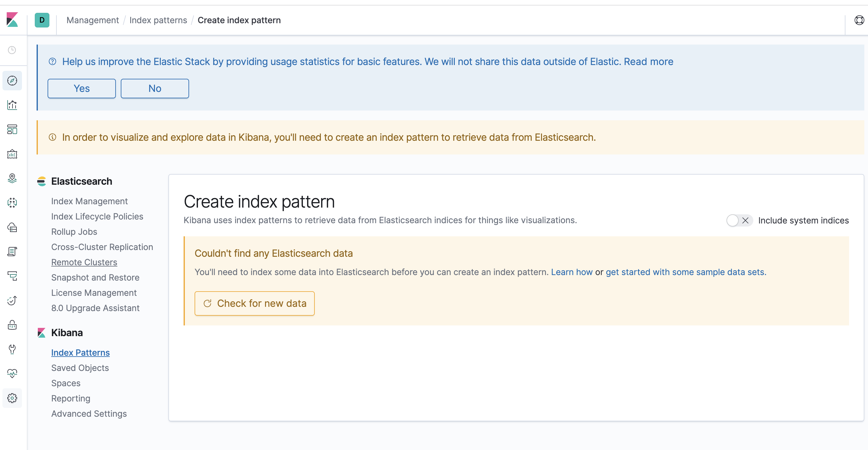The image size is (868, 450).
Task: Open Machine Learning sidebar icon
Action: (12, 203)
